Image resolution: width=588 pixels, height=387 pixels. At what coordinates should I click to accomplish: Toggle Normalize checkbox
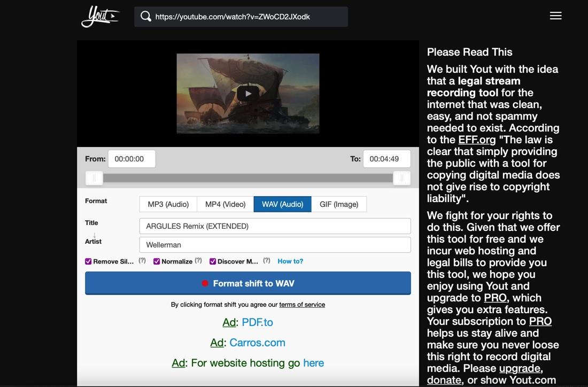coord(157,261)
